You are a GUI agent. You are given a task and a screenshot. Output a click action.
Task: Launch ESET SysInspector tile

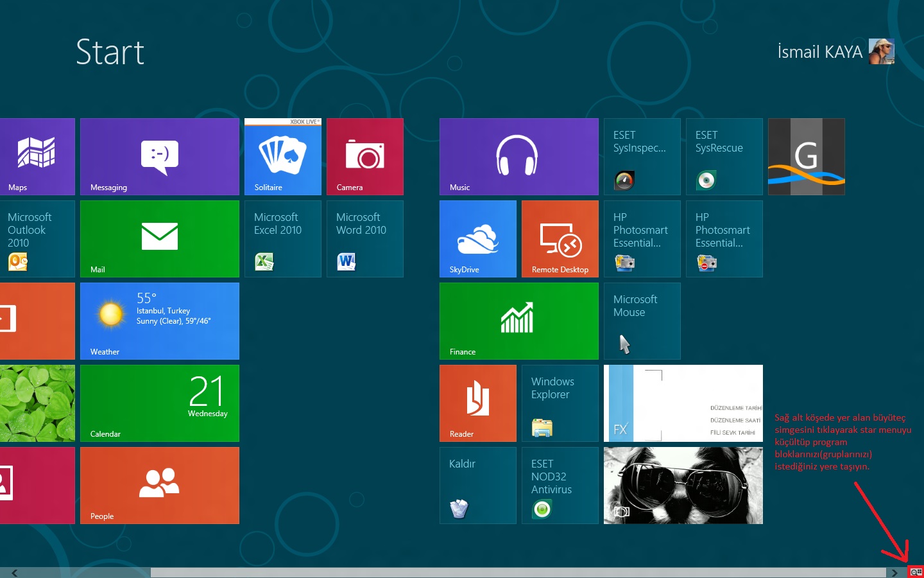click(642, 157)
